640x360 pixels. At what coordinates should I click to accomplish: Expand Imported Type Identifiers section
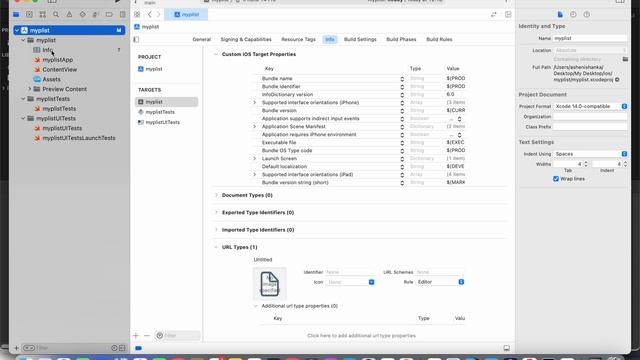click(216, 230)
